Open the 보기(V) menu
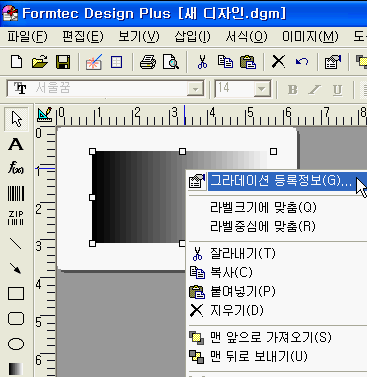 click(139, 37)
